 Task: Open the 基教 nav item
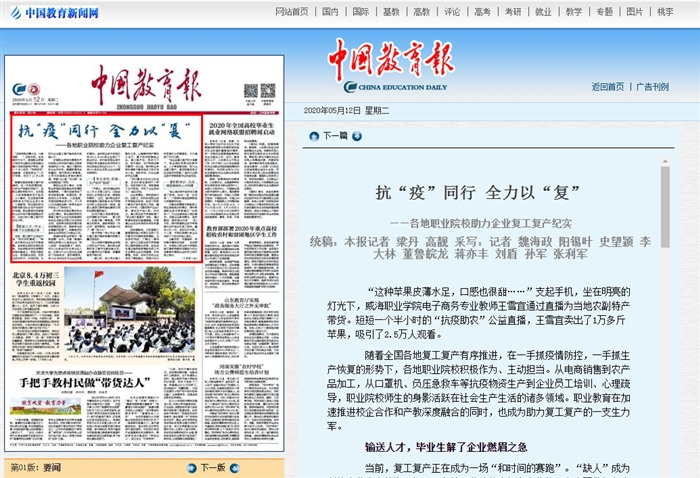tap(391, 12)
